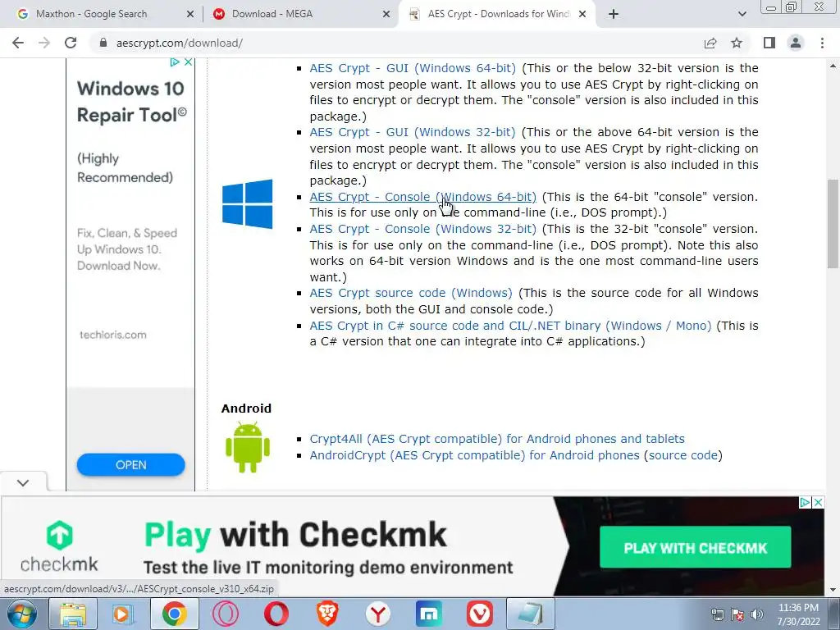Download AES Crypt Console Windows 64-bit
Viewport: 840px width, 630px height.
pos(422,197)
